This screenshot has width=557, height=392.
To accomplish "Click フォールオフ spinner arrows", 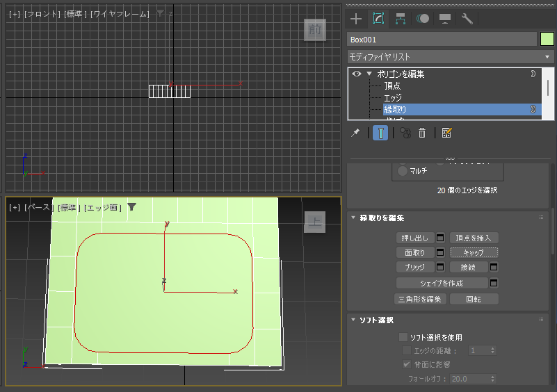I will point(493,379).
